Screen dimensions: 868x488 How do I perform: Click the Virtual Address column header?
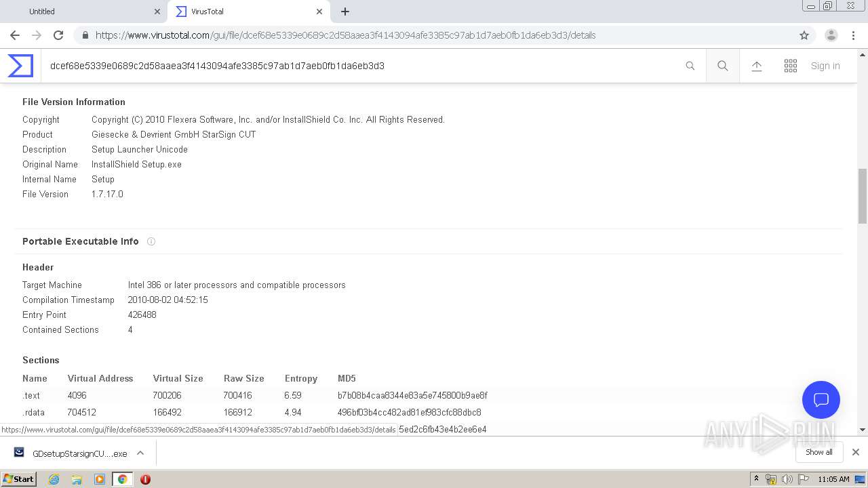tap(100, 378)
